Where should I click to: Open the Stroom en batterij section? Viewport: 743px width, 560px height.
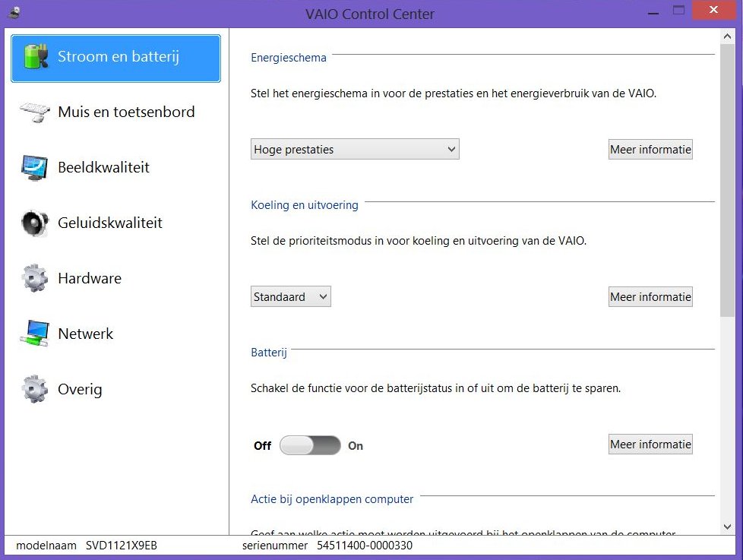pos(115,59)
